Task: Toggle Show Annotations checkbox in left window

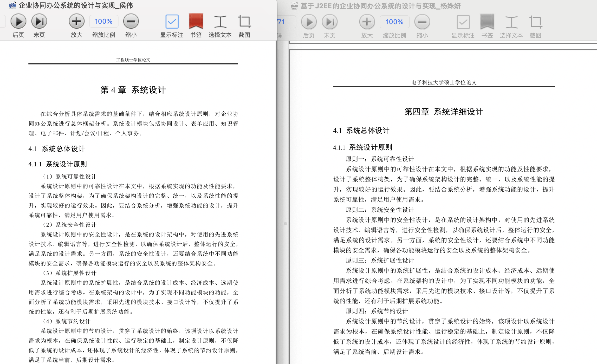Action: [x=172, y=21]
